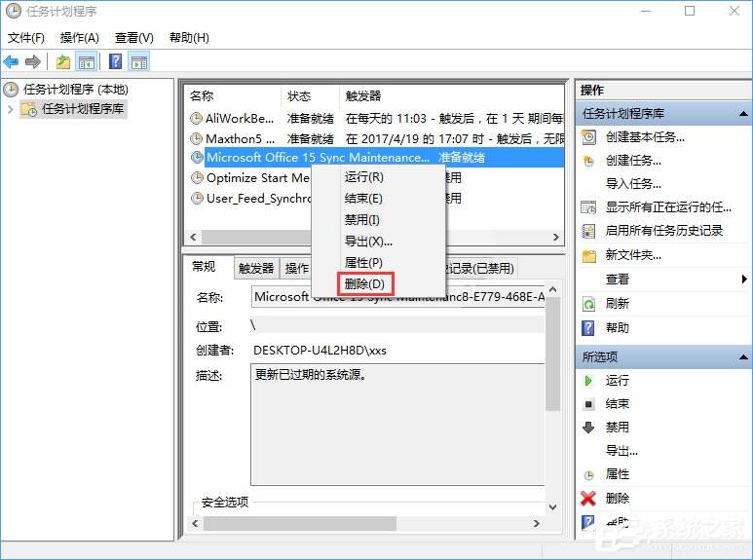Viewport: 753px width, 560px height.
Task: Open the 查看(V) menu
Action: (x=134, y=37)
